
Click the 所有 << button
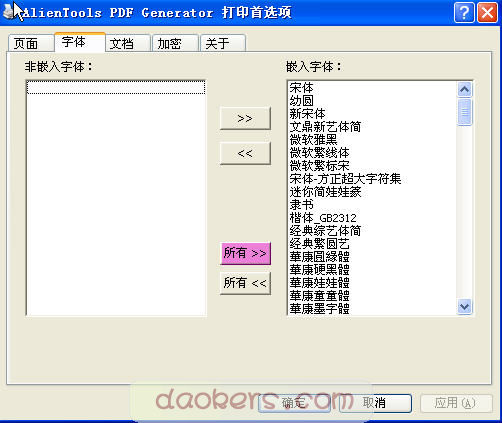pos(245,283)
